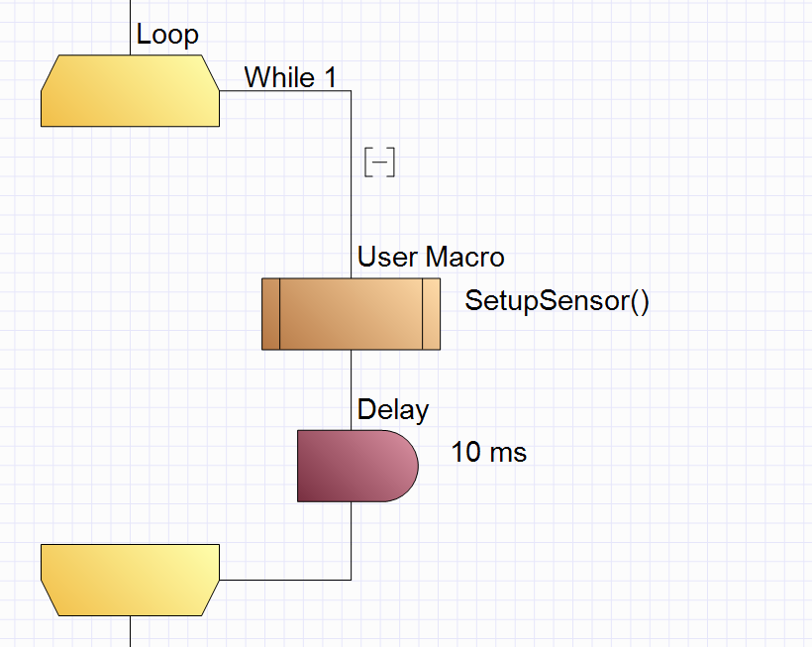The height and width of the screenshot is (647, 812).
Task: Select the yellow loop end block
Action: point(129,579)
